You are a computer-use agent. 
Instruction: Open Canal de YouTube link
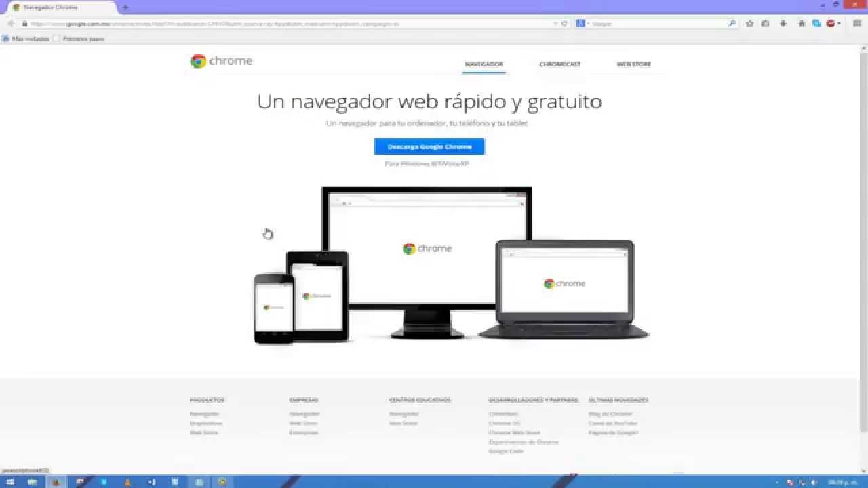click(x=613, y=423)
